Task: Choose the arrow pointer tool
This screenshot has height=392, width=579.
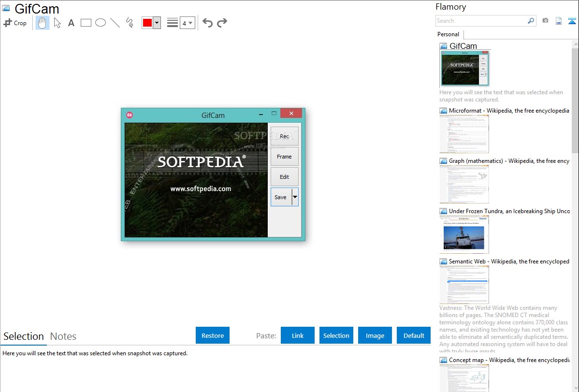Action: tap(57, 23)
